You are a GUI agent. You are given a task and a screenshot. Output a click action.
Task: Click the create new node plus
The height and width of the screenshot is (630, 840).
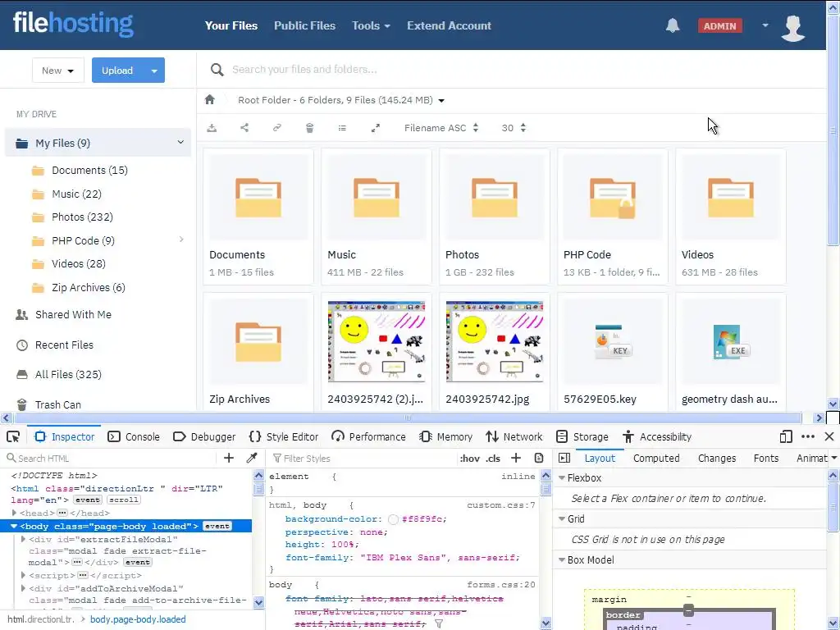coord(229,458)
